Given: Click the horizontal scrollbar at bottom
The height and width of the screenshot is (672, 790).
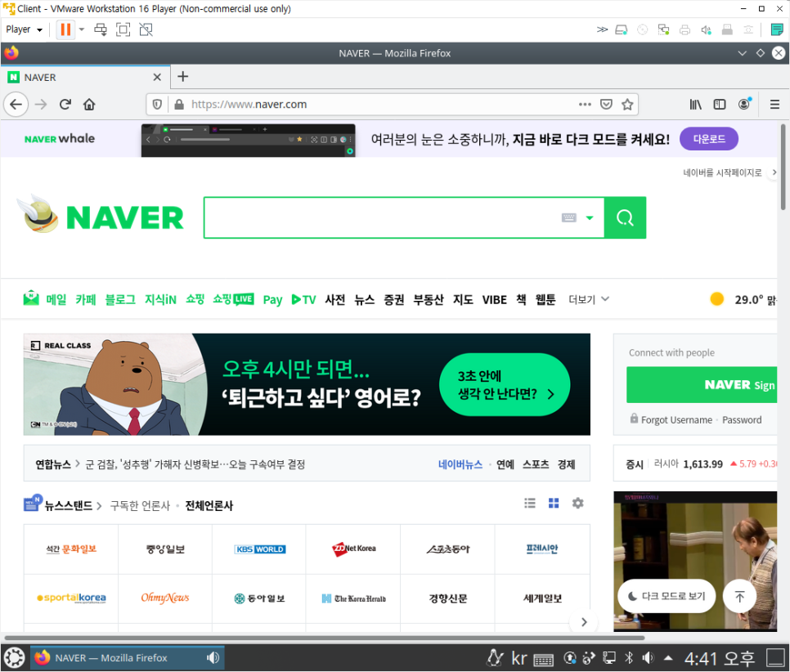Looking at the screenshot, I should click(x=325, y=638).
